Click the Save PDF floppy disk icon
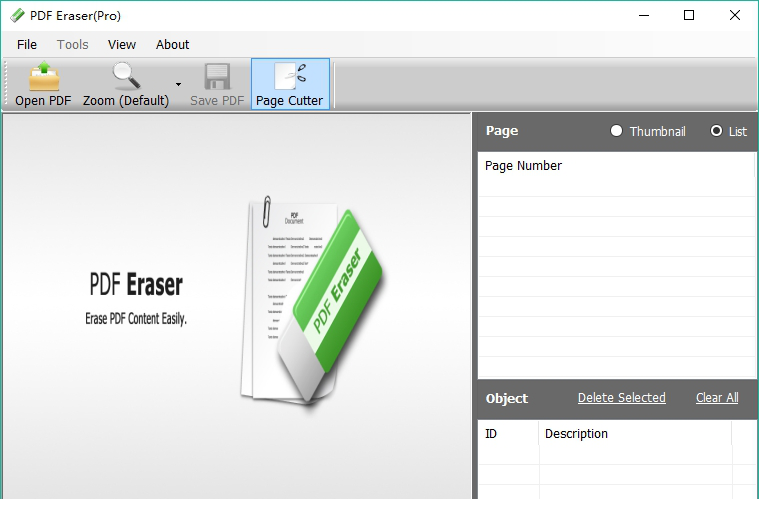The image size is (759, 518). [x=217, y=83]
